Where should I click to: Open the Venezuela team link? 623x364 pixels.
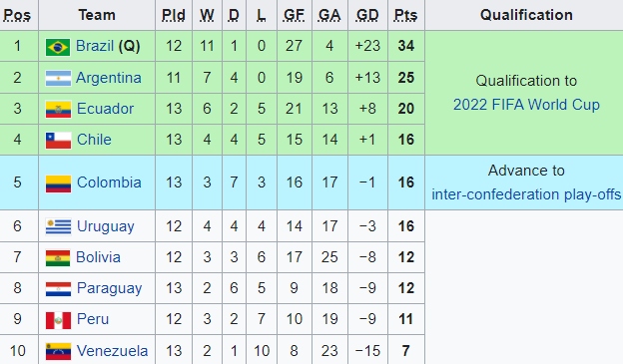click(x=112, y=351)
